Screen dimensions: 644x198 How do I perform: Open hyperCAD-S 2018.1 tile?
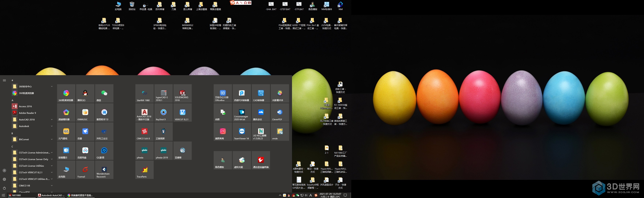164,93
